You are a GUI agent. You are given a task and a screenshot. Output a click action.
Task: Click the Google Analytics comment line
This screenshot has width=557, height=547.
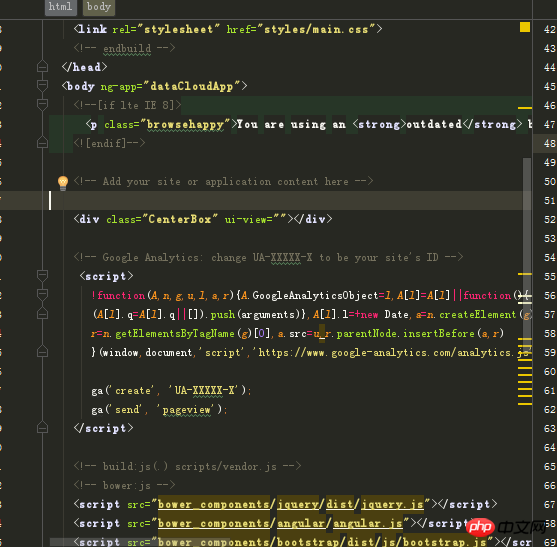point(269,257)
